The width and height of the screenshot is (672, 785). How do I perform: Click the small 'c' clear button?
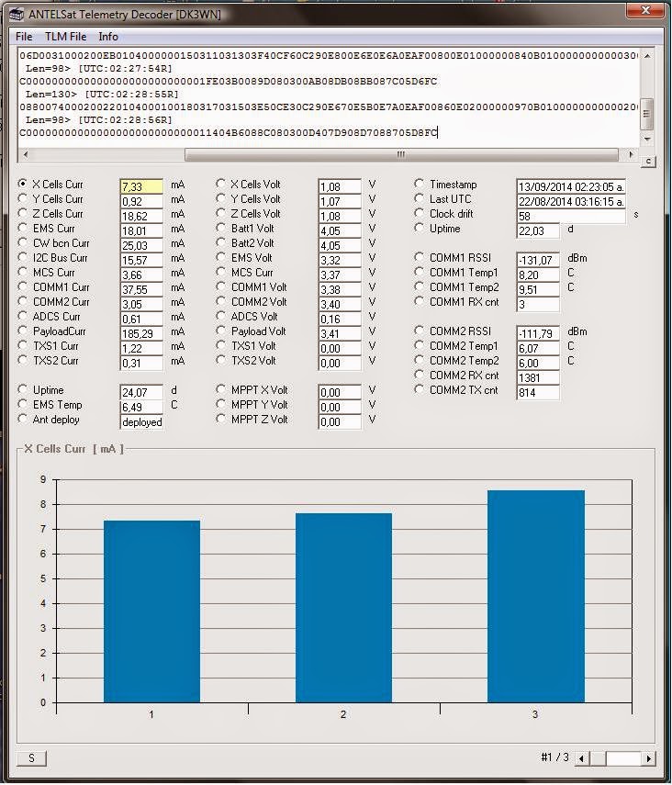point(648,162)
